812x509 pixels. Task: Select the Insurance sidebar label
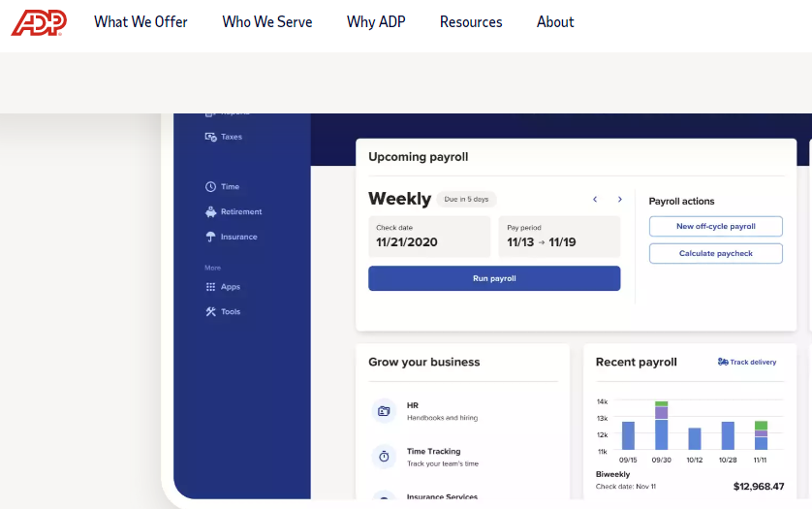point(238,237)
